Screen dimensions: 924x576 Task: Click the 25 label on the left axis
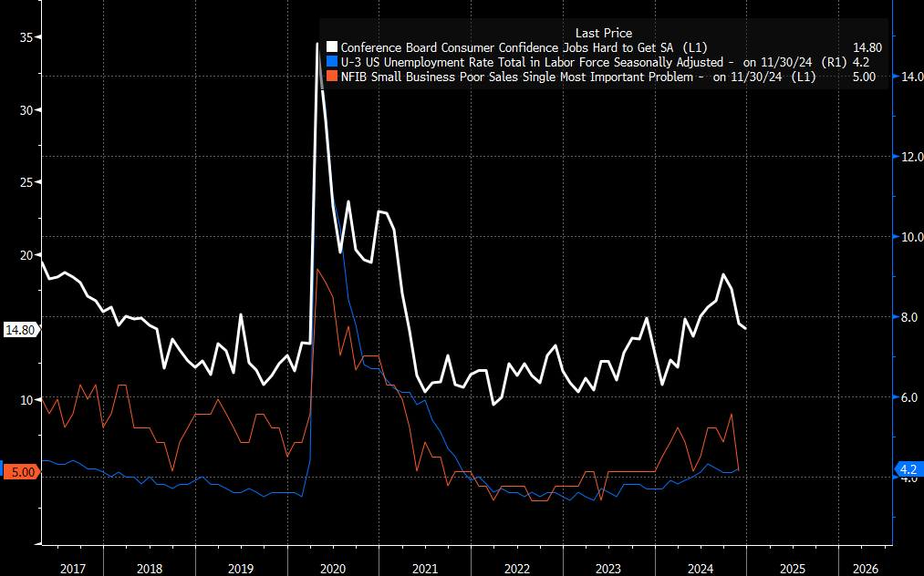pos(26,182)
